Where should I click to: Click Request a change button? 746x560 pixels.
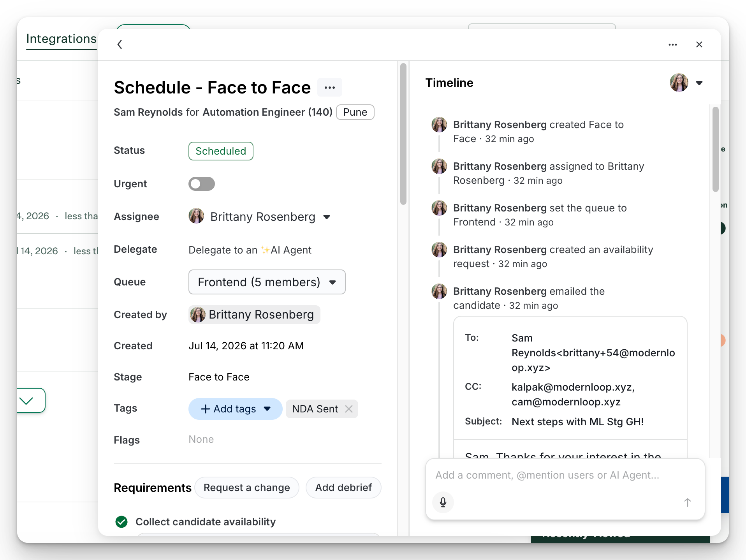click(246, 488)
